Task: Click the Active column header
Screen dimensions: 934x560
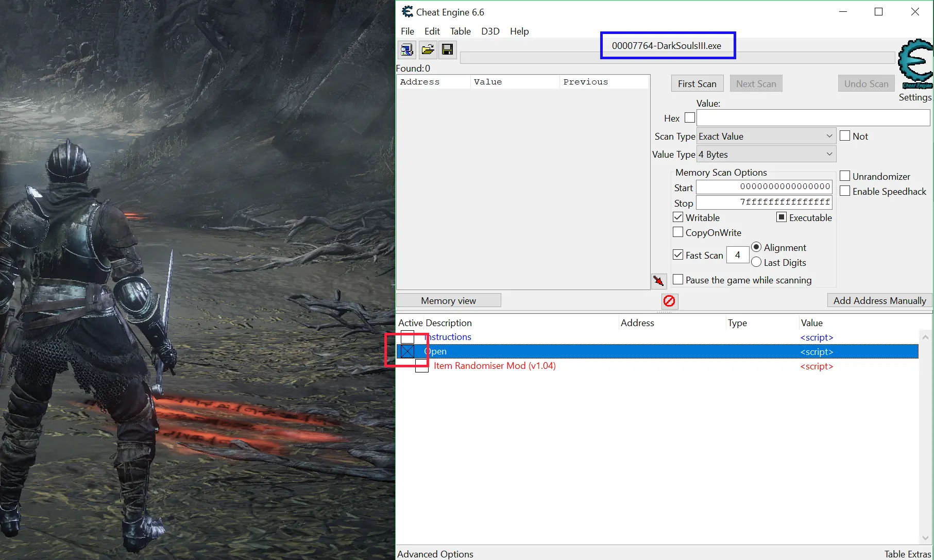Action: (x=410, y=323)
